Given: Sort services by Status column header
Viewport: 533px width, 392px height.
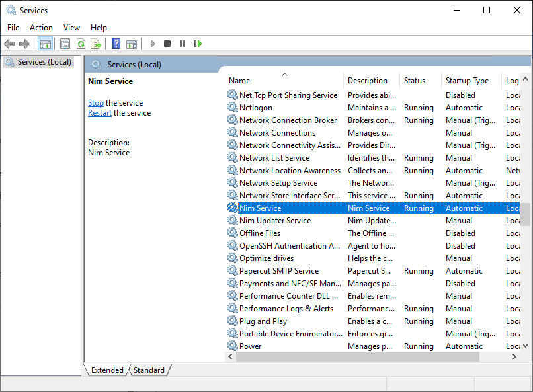Looking at the screenshot, I should (415, 81).
